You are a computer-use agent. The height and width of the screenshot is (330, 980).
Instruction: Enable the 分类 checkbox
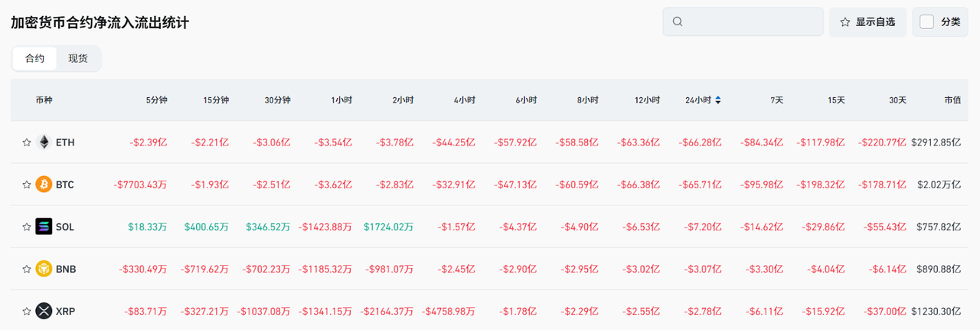(x=926, y=21)
